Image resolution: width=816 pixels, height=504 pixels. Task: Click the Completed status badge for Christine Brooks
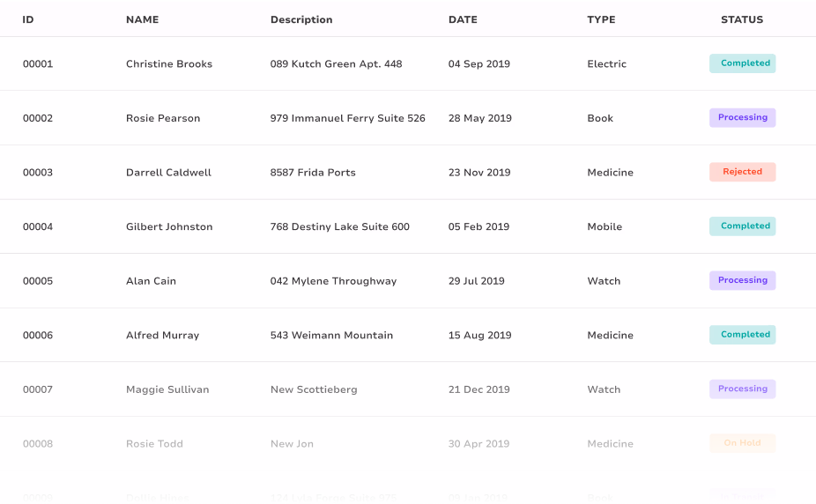pyautogui.click(x=742, y=63)
